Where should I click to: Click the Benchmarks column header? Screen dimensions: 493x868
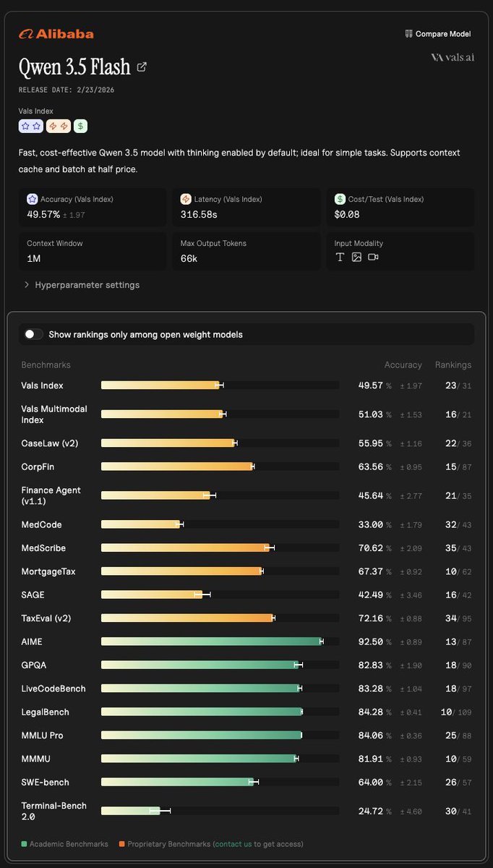coord(46,365)
